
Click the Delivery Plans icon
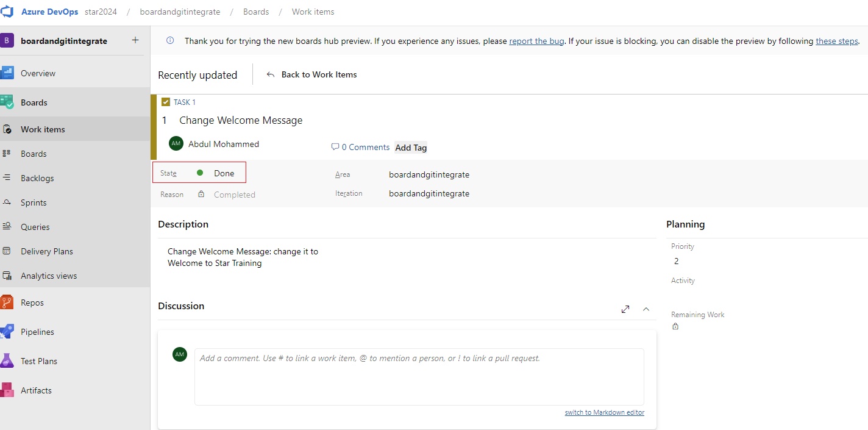(7, 251)
